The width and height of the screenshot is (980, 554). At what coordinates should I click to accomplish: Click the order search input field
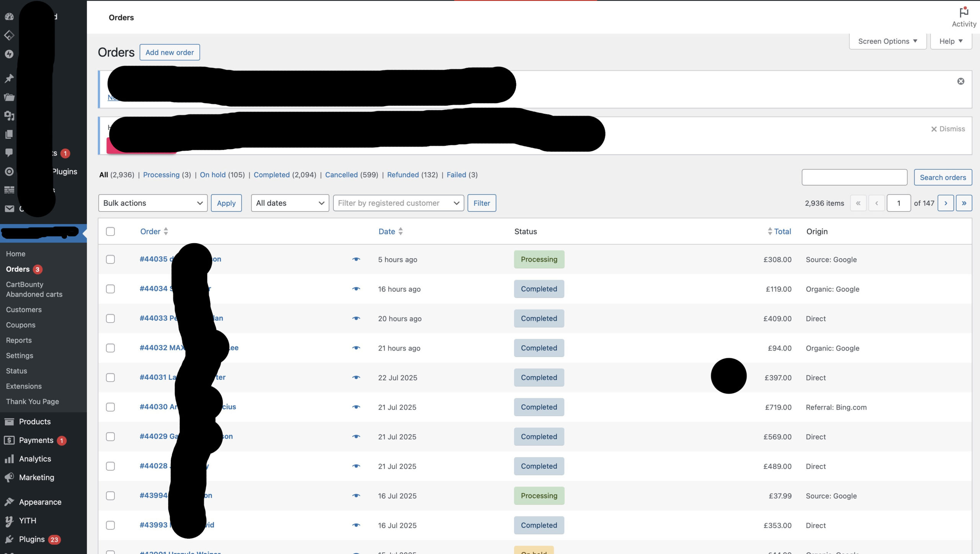(x=854, y=177)
